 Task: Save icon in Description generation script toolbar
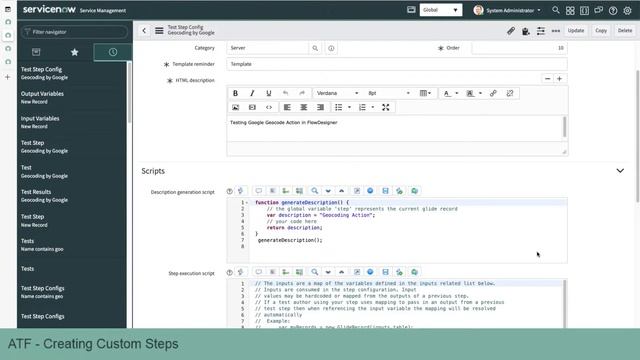pos(385,191)
